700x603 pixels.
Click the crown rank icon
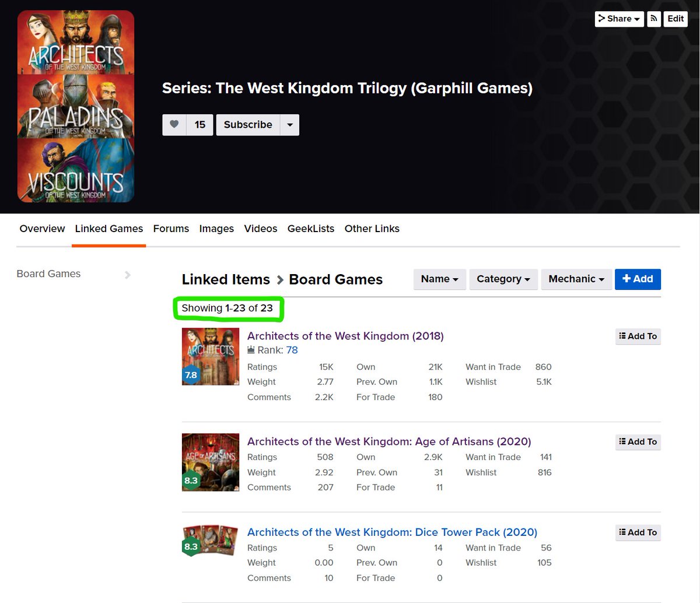point(251,350)
